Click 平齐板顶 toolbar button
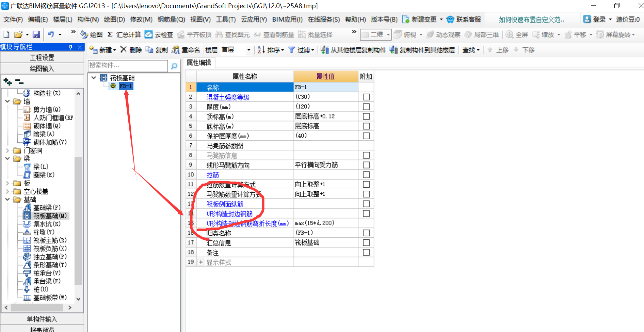Viewport: 644px width, 332px height. tap(194, 34)
